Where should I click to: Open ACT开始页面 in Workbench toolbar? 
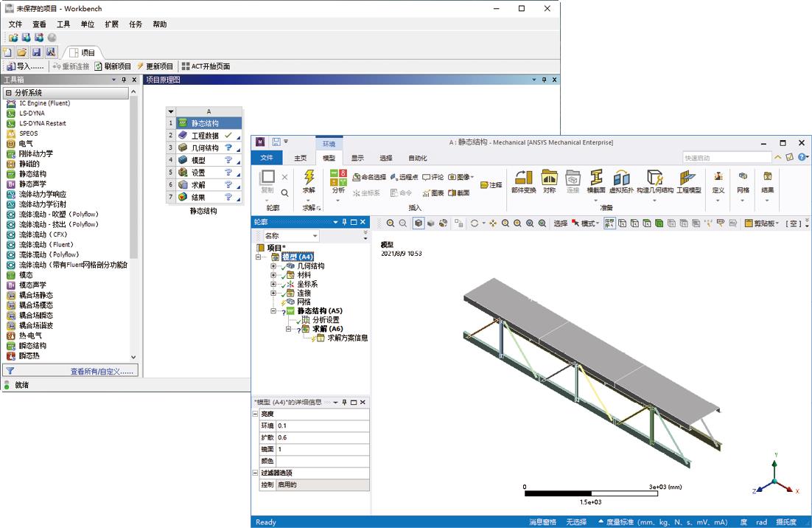click(206, 66)
